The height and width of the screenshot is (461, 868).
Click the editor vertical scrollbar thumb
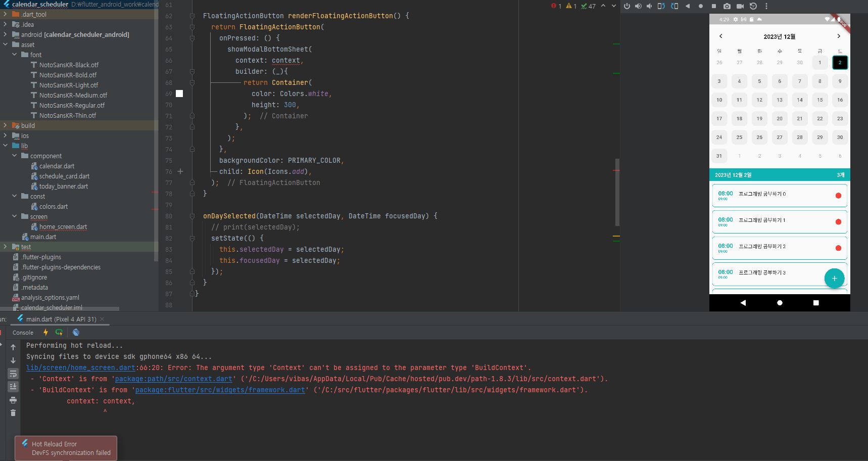coord(617,192)
